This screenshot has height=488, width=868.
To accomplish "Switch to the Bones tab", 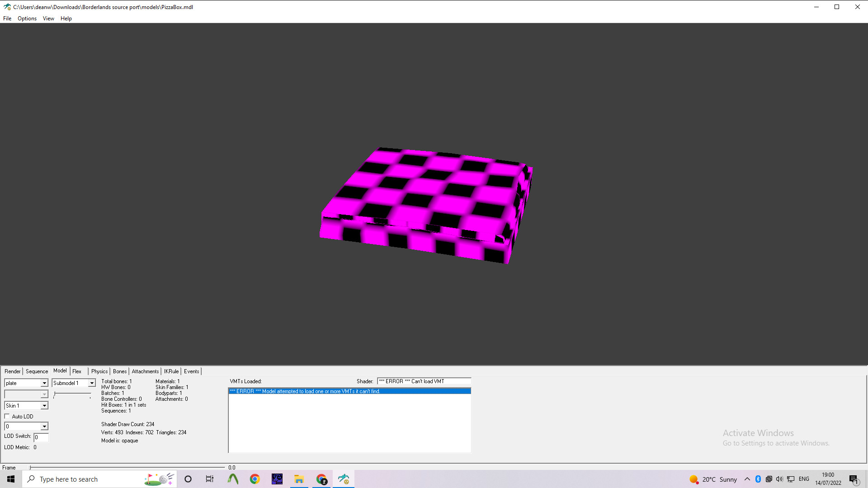I will pos(120,371).
